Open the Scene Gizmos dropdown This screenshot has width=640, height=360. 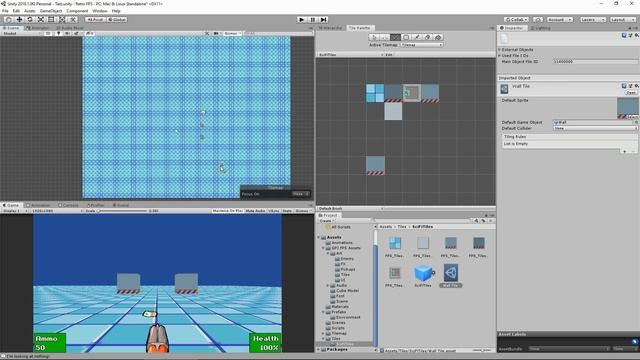coord(232,33)
